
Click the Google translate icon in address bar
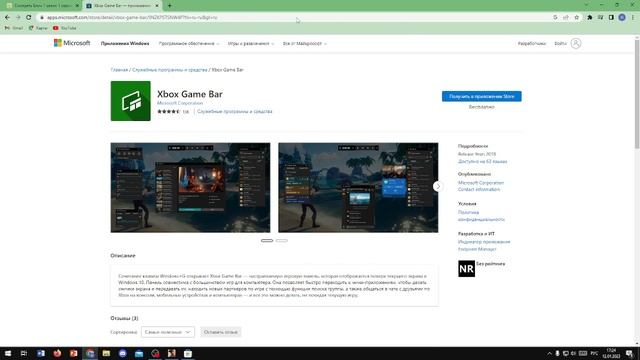point(555,18)
